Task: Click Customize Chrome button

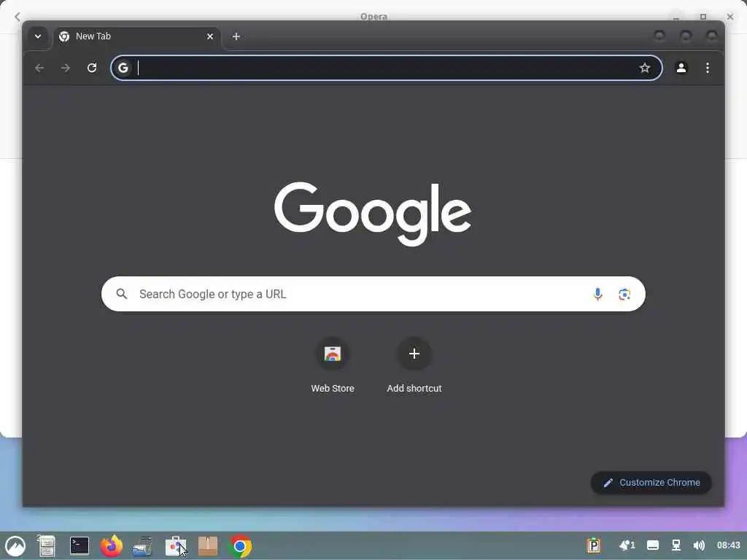Action: click(651, 483)
